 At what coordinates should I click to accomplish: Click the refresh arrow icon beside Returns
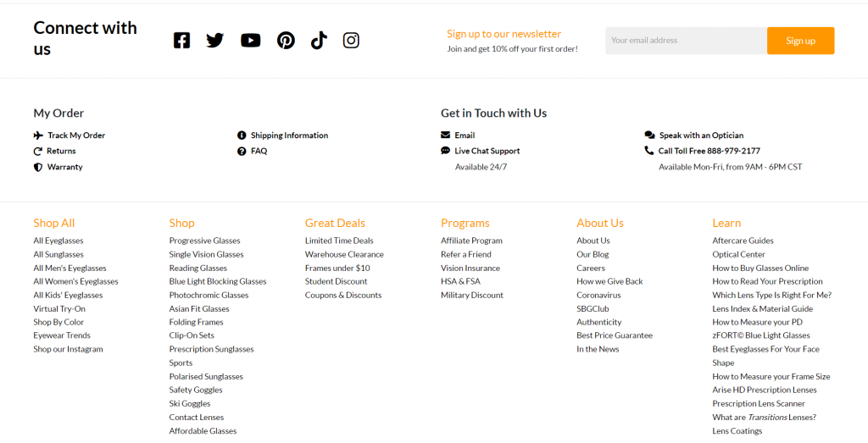point(37,151)
